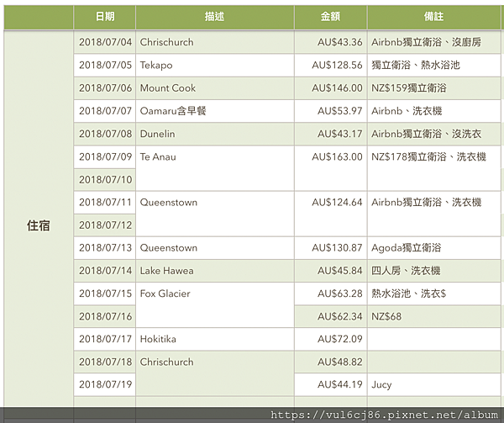Select date cell 2018/07/18
Image resolution: width=504 pixels, height=423 pixels.
coord(104,362)
